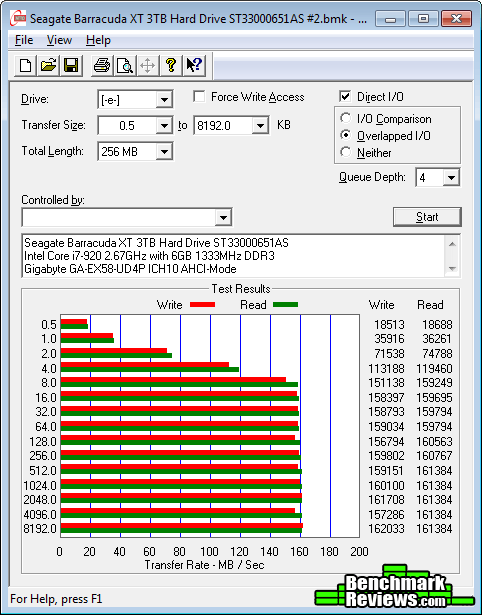Click the ATTO app icon in title bar
Viewport: 482px width, 615px height.
pos(18,18)
